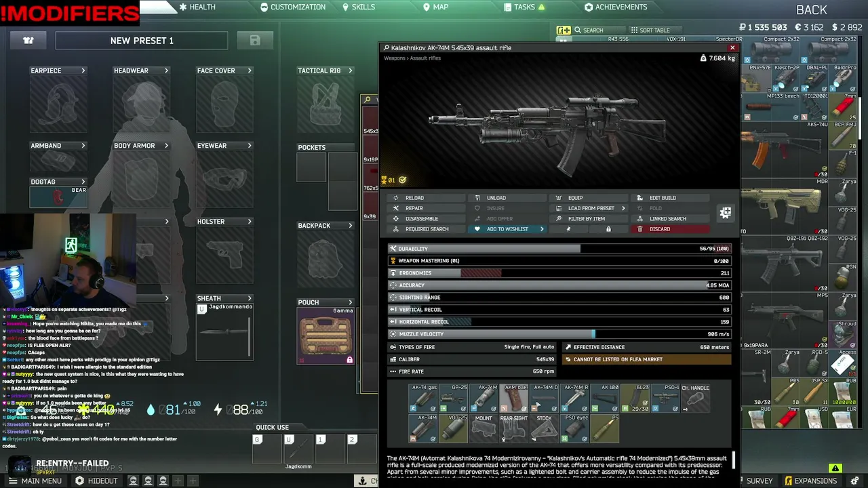
Task: Open the weapon modding gear icon
Action: tap(725, 213)
